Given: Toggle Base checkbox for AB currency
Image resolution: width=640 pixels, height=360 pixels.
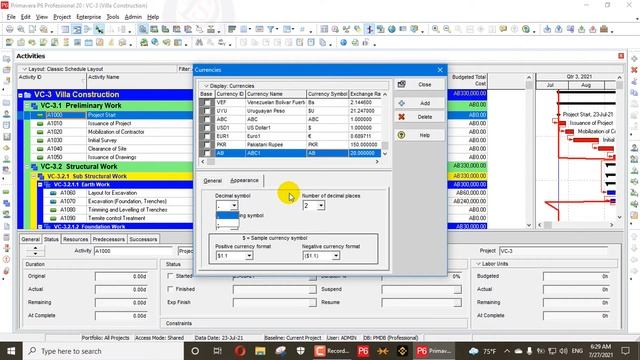Looking at the screenshot, I should 207,153.
